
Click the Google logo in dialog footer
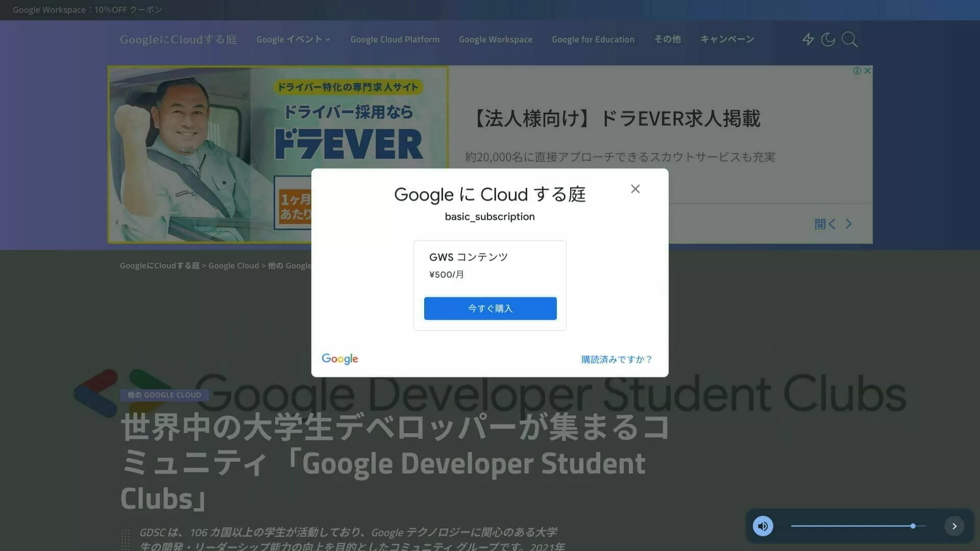pyautogui.click(x=340, y=359)
